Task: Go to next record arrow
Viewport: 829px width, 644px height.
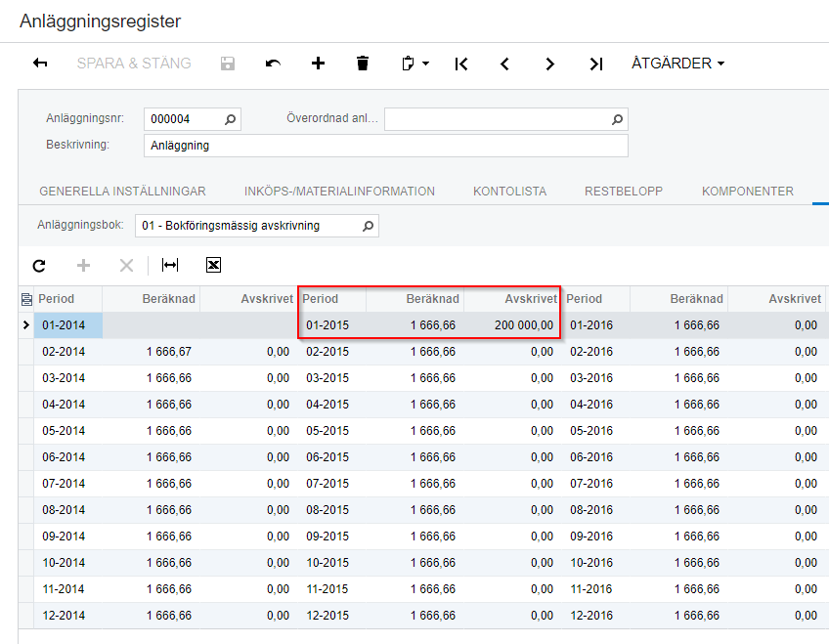Action: coord(550,64)
